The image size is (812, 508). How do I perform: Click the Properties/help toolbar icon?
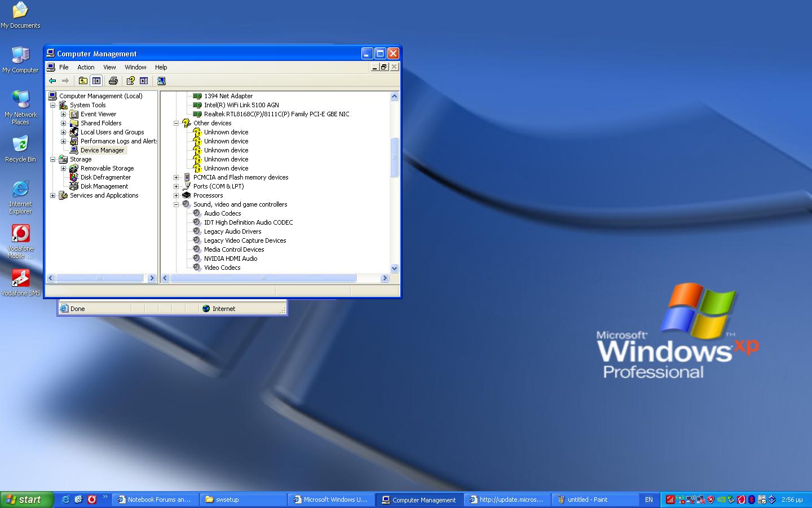tap(130, 81)
